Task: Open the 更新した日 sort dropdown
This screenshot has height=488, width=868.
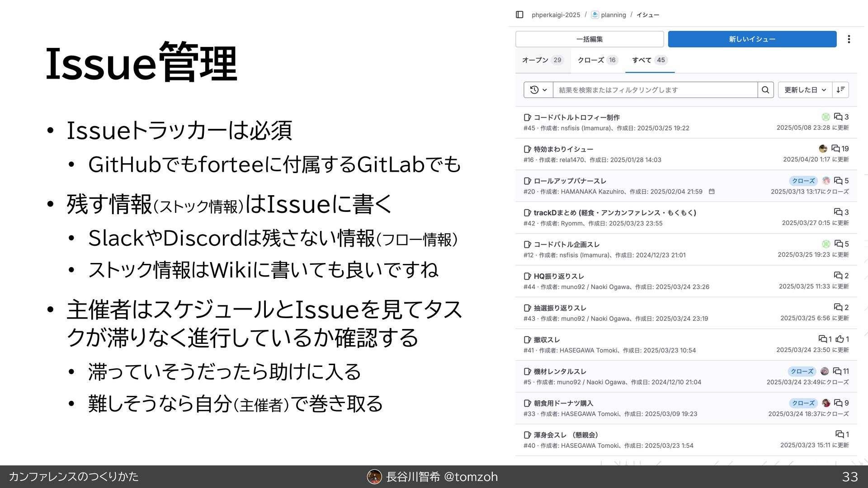Action: [805, 90]
